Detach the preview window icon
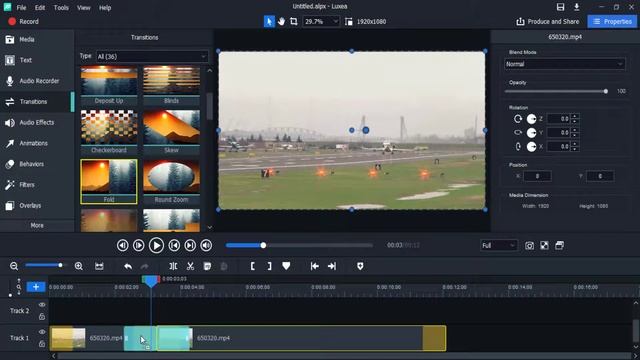Screen dimensions: 640x360 (x=560, y=245)
